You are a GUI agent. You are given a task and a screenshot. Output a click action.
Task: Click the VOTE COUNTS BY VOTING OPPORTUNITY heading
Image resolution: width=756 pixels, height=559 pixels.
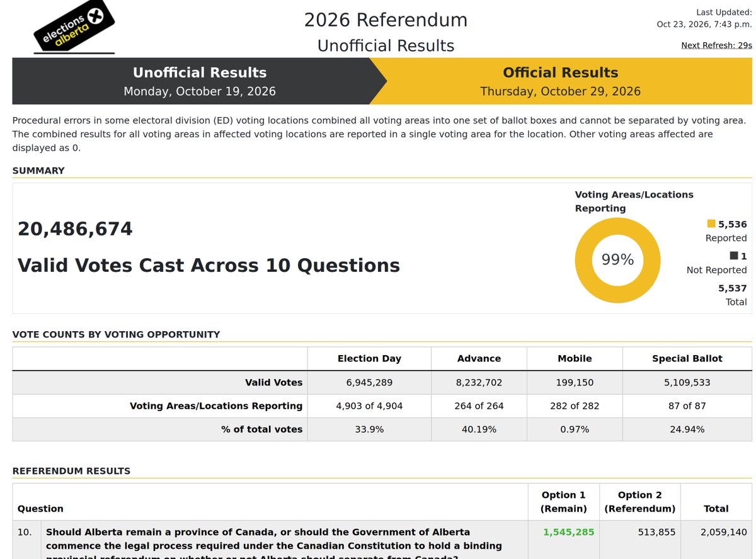(117, 334)
